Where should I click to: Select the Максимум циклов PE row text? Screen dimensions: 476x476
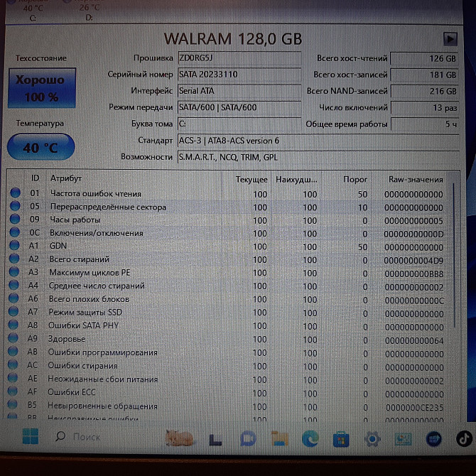90,272
